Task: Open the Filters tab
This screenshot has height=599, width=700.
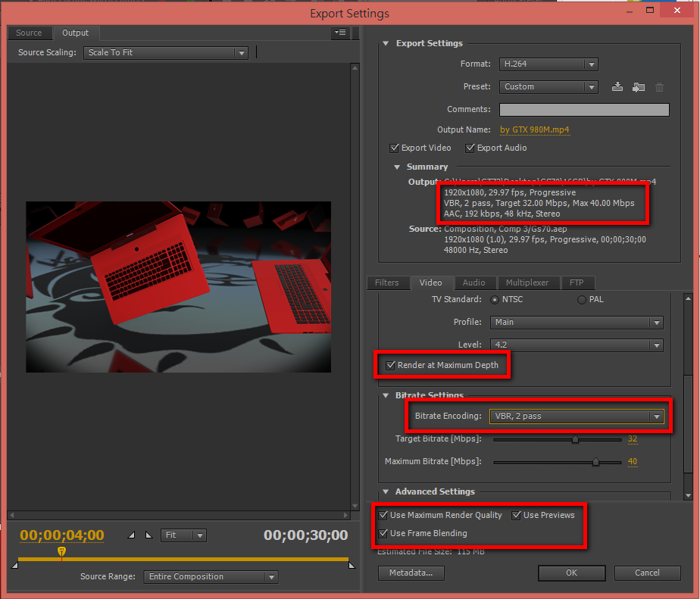Action: pyautogui.click(x=387, y=283)
